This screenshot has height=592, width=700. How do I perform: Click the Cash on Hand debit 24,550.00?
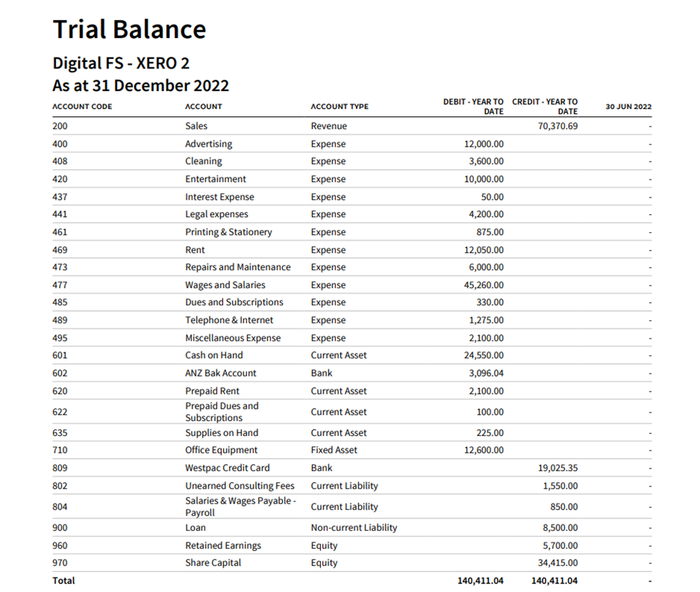(484, 355)
